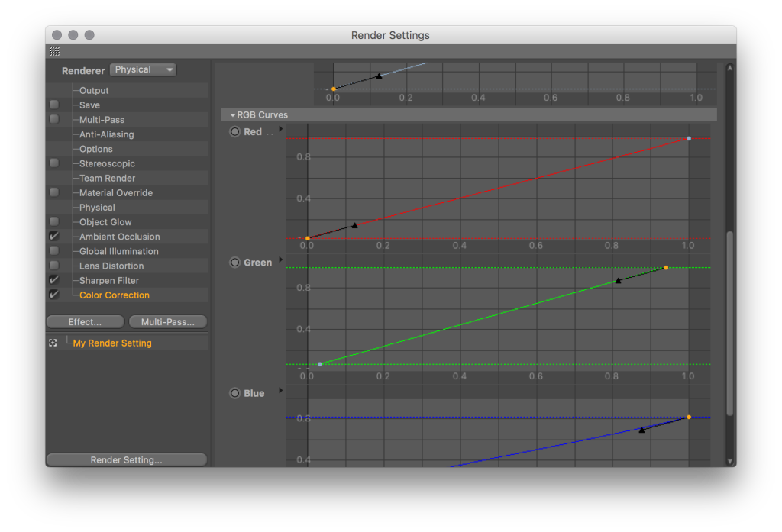Open Ambient Occlusion settings
The image size is (782, 532).
[x=120, y=237]
